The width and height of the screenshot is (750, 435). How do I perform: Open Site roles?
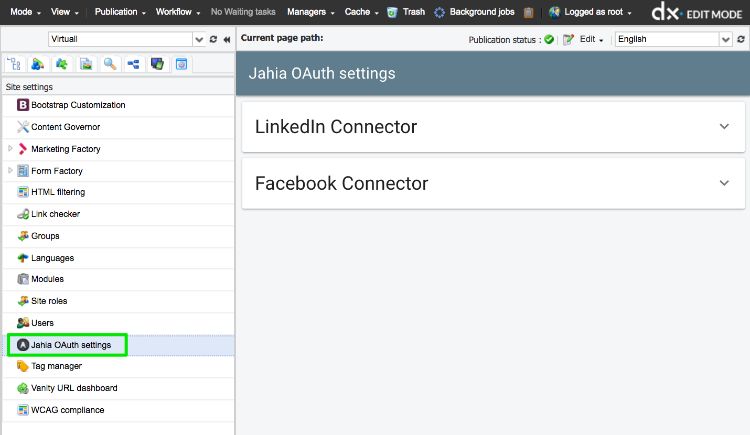(x=49, y=301)
